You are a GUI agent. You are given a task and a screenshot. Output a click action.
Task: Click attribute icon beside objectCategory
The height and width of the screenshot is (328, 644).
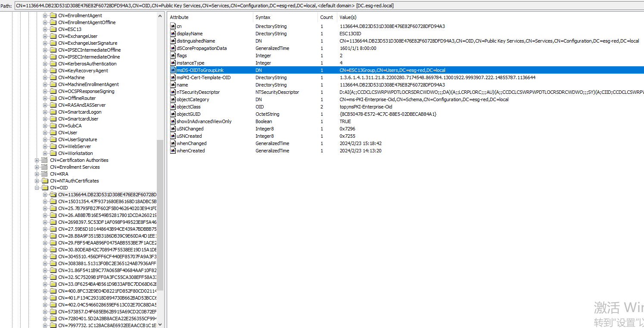pyautogui.click(x=173, y=99)
